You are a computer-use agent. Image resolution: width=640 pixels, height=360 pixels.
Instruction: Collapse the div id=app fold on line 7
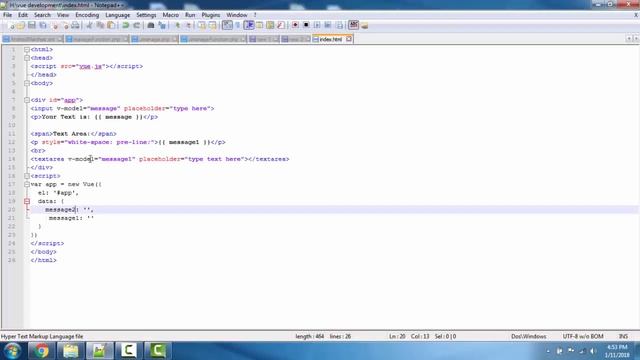click(x=27, y=100)
